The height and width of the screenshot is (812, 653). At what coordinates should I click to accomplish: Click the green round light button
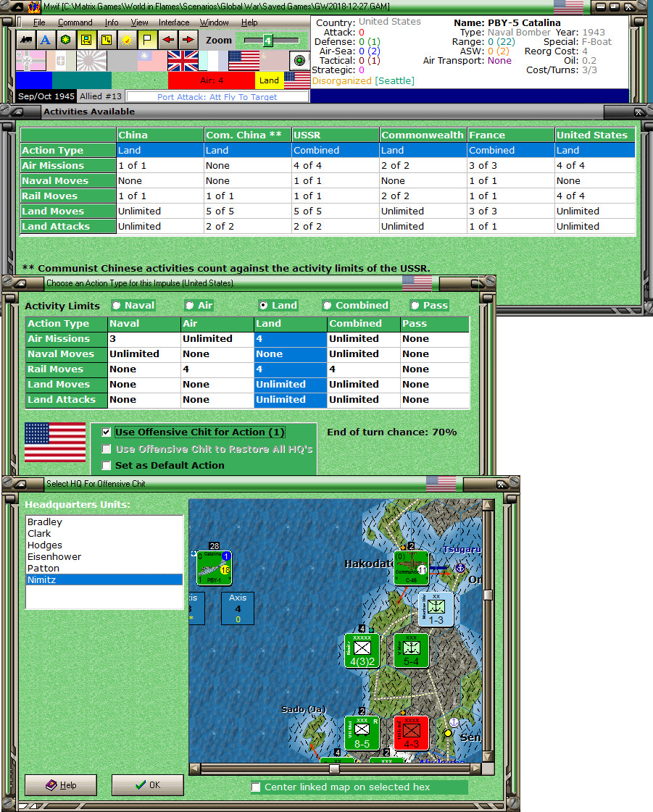pyautogui.click(x=299, y=61)
